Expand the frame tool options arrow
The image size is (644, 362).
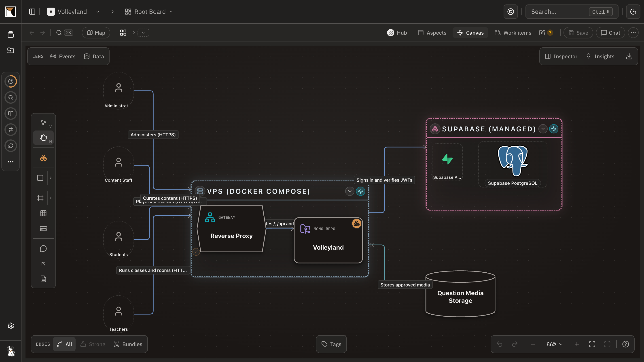click(51, 198)
